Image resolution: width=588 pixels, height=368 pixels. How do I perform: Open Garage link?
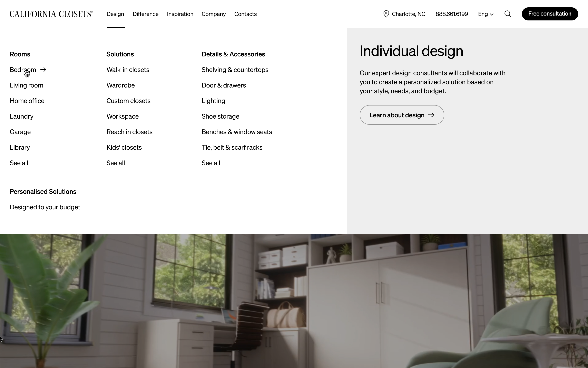pos(20,132)
